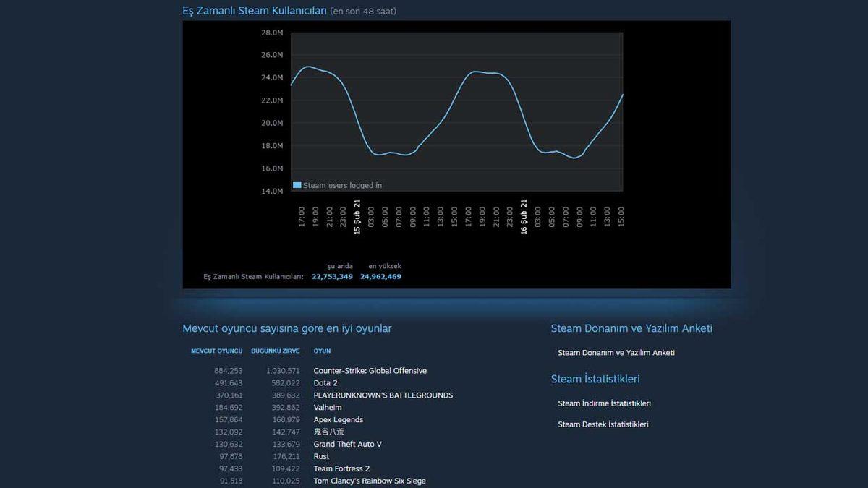Open the Dota 2 link
The height and width of the screenshot is (488, 868).
tap(326, 382)
